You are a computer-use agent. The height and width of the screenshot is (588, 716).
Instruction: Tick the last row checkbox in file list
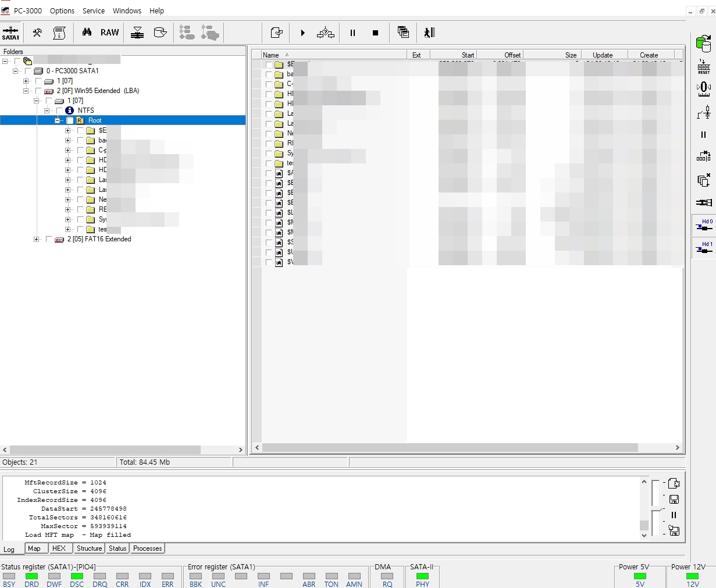(x=269, y=262)
